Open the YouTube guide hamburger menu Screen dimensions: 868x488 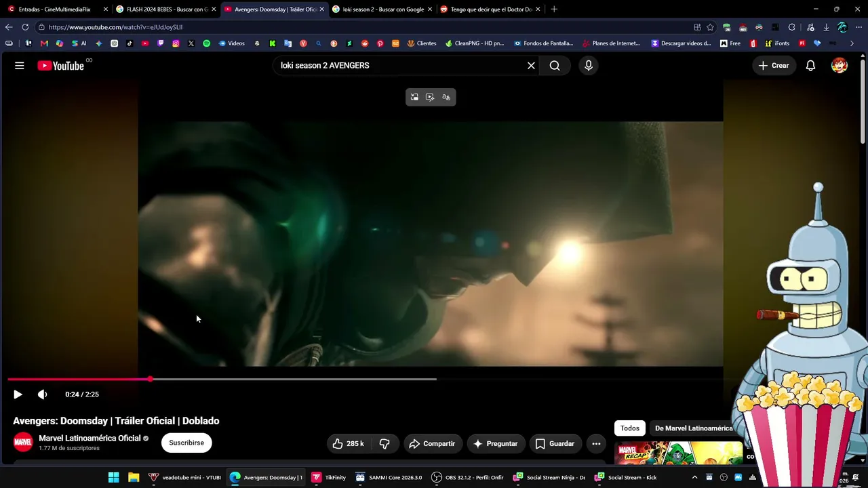pyautogui.click(x=20, y=66)
